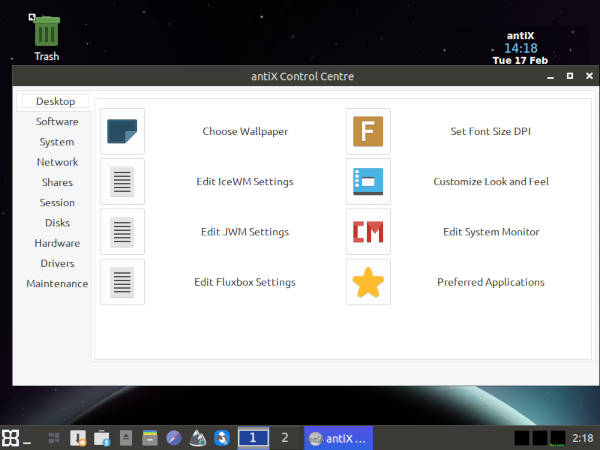Click the Customize Look and Feel icon
The width and height of the screenshot is (600, 450).
pos(368,182)
